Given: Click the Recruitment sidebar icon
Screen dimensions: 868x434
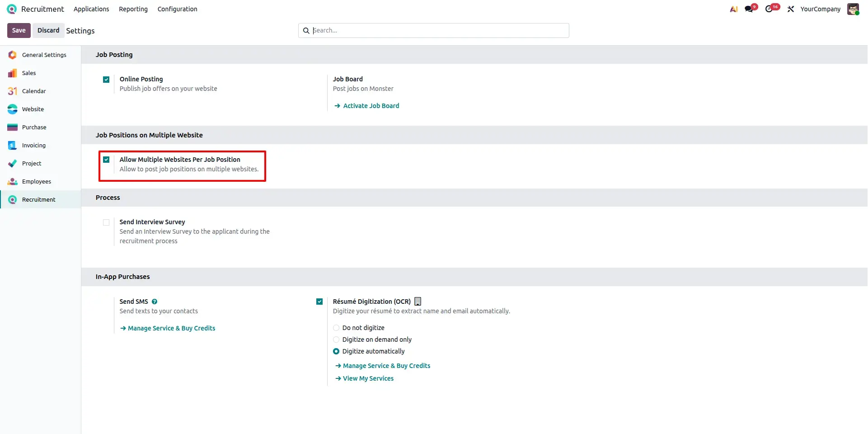Looking at the screenshot, I should tap(13, 199).
